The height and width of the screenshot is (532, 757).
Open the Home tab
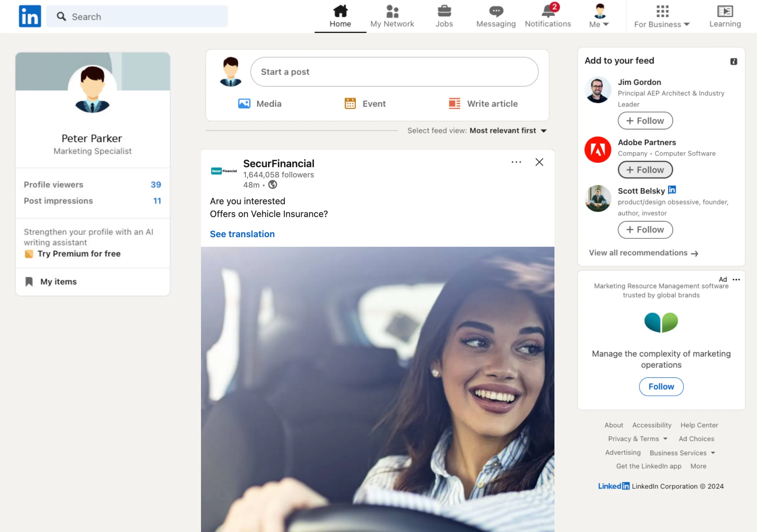pyautogui.click(x=340, y=16)
